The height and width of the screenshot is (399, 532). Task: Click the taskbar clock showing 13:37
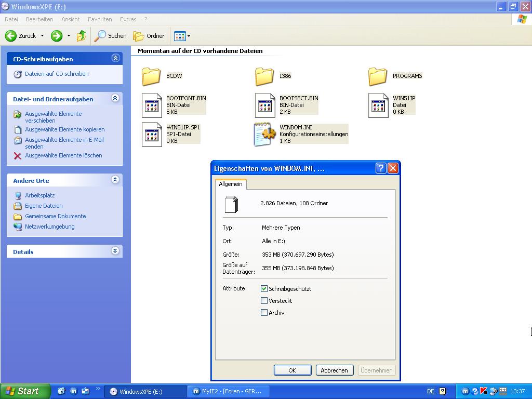[x=517, y=392]
